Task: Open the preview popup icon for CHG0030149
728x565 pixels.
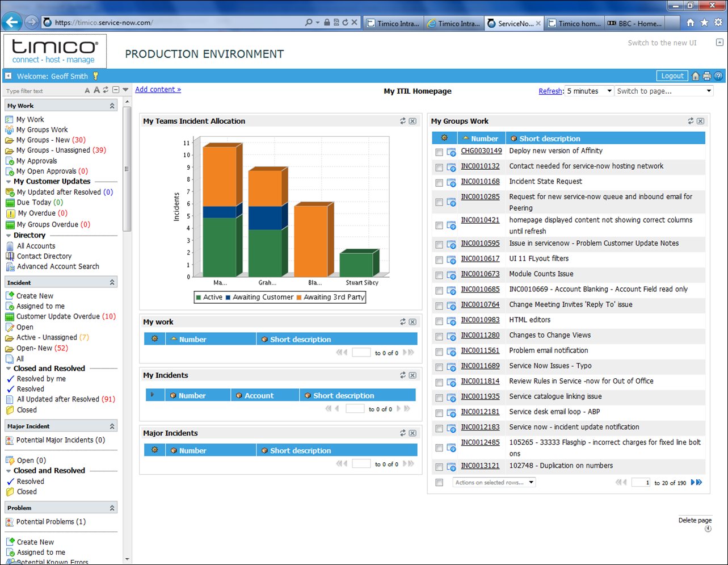Action: 451,152
